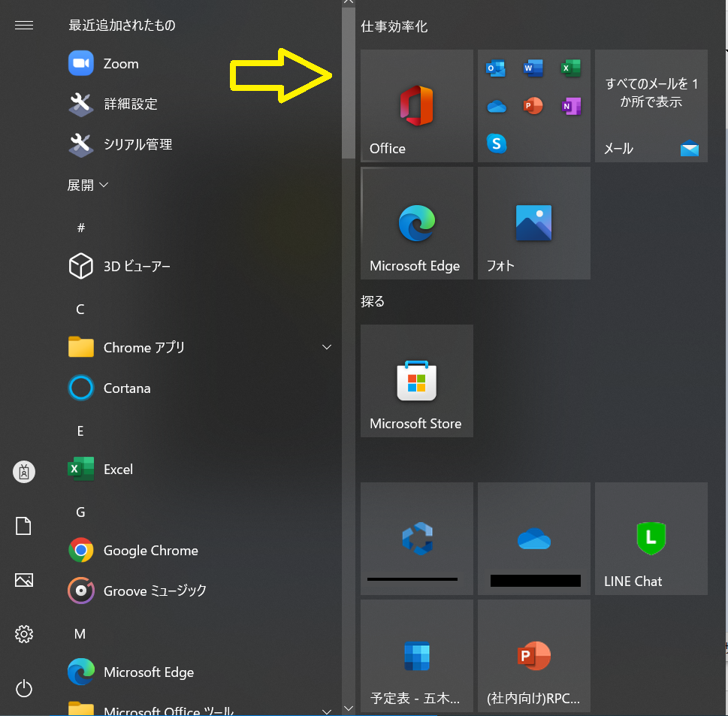Open Outlook from the Office apps tile
The height and width of the screenshot is (716, 728).
[496, 68]
